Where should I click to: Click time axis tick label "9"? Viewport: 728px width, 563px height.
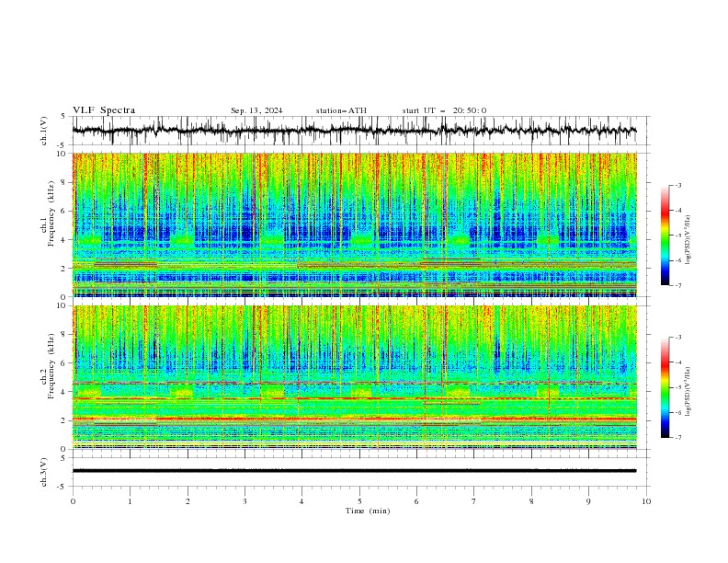coord(588,501)
